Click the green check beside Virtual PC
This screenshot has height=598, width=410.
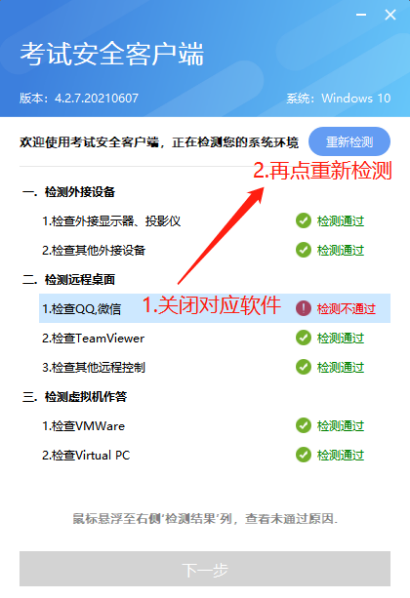[x=303, y=455]
